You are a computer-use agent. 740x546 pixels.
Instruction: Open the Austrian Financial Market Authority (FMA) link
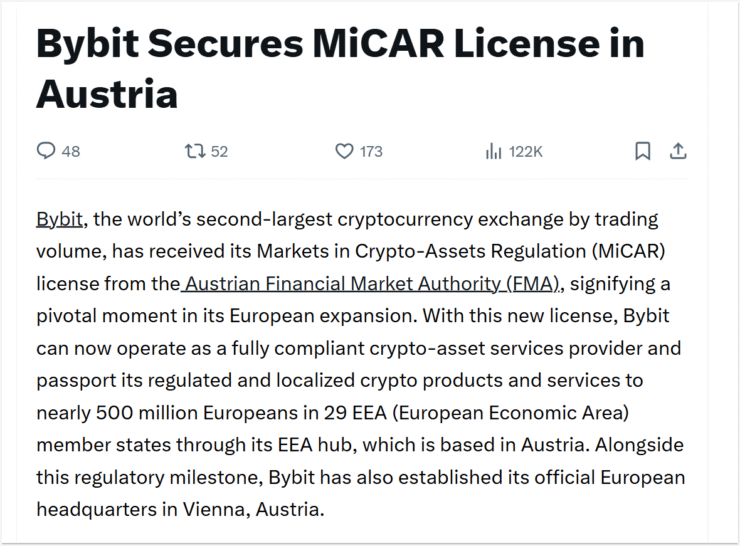tap(372, 284)
